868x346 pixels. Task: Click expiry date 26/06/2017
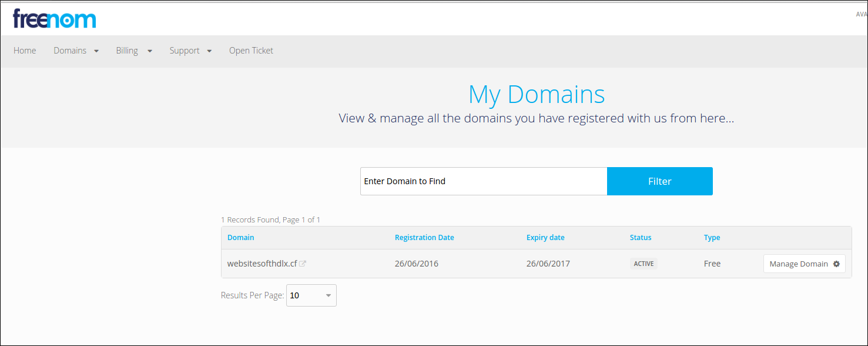[x=548, y=264]
